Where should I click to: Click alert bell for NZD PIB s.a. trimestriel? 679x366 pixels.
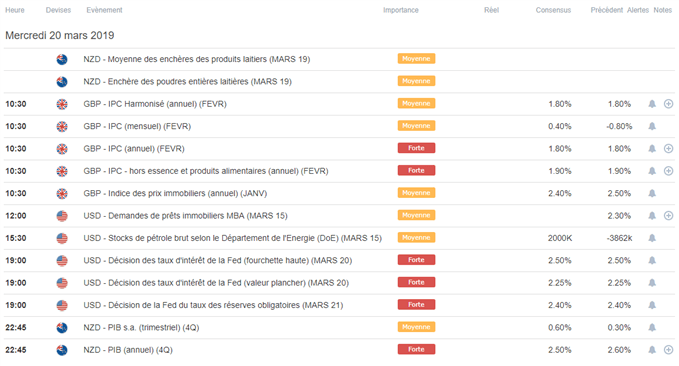tap(652, 327)
